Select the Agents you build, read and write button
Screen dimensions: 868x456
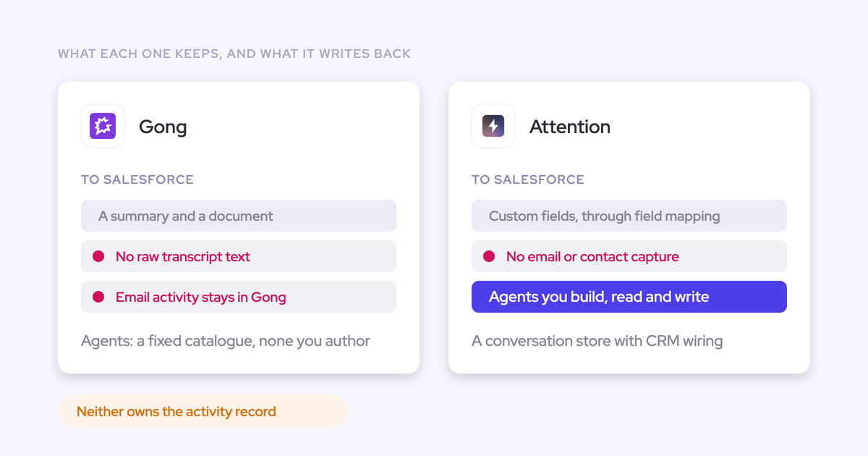[x=629, y=297]
